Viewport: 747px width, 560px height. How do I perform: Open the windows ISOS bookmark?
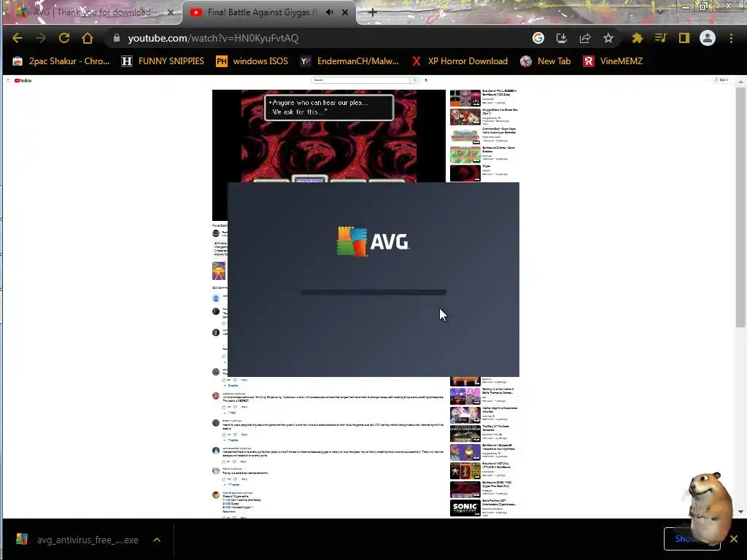pyautogui.click(x=252, y=61)
